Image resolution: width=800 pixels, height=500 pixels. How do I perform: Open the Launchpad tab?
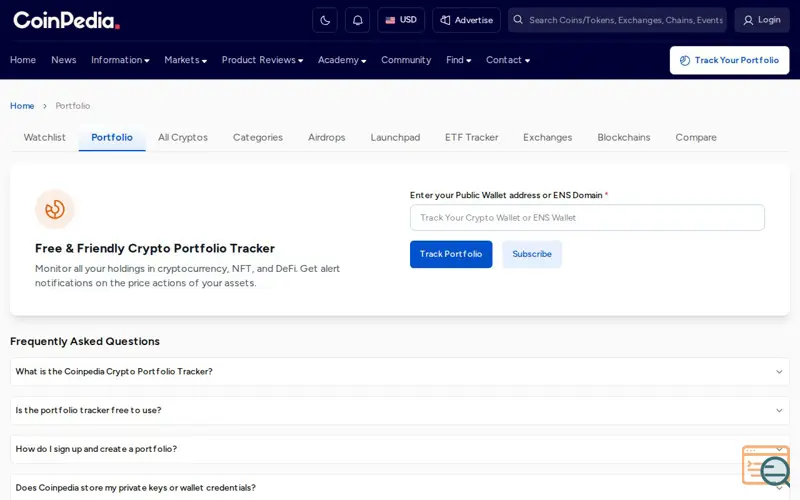pyautogui.click(x=395, y=138)
